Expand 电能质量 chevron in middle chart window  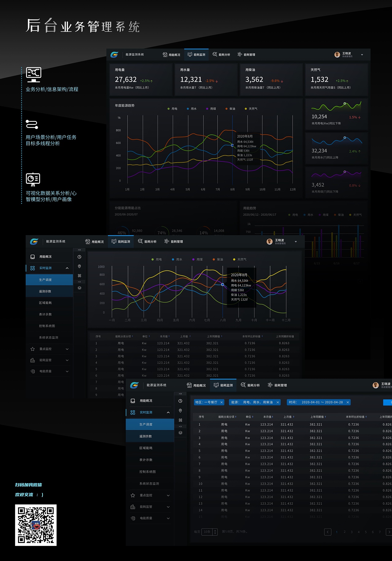coord(67,371)
